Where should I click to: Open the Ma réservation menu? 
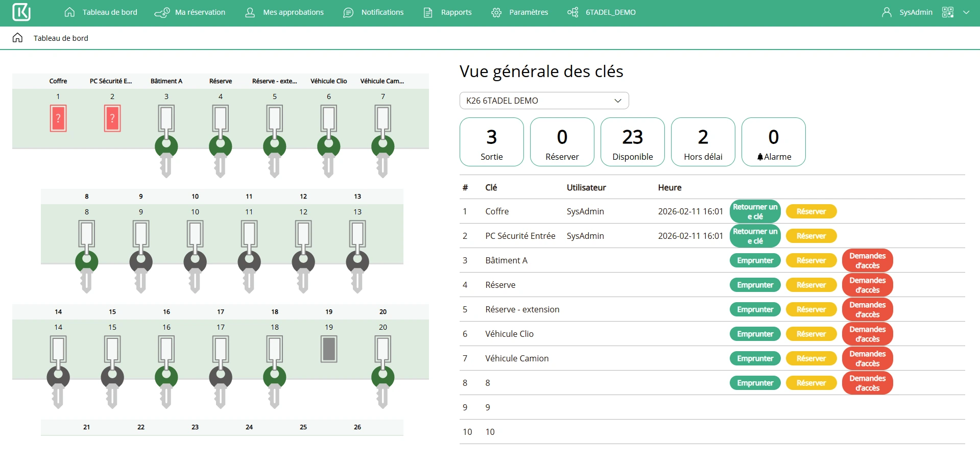(190, 12)
